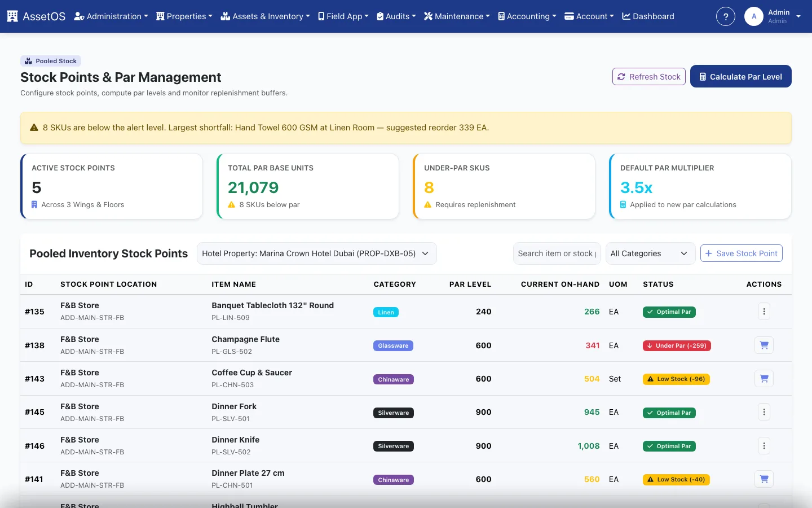Click the Current On-Hand column header

560,284
